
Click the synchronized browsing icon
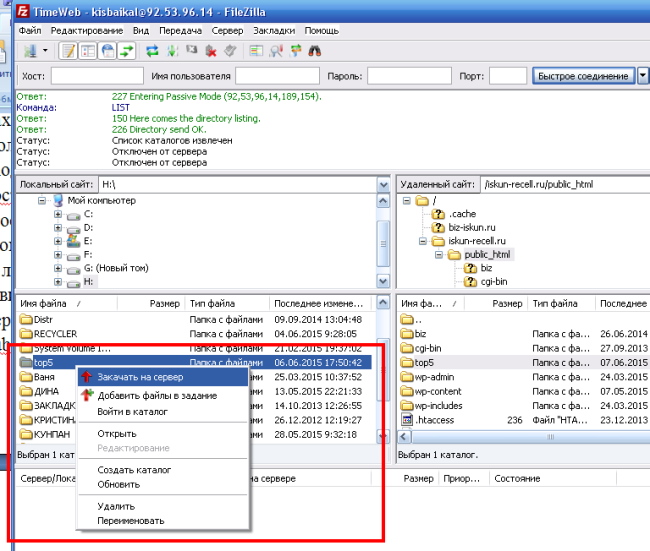(294, 50)
